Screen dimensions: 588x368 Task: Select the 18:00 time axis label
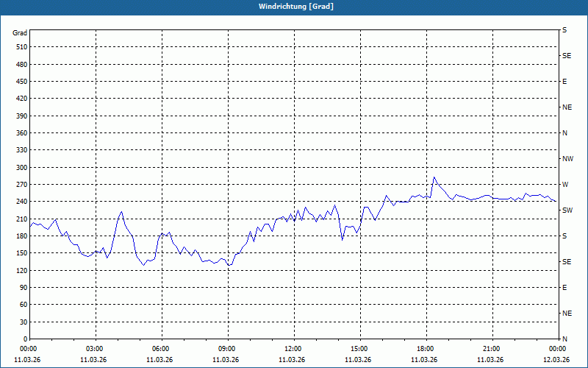426,349
